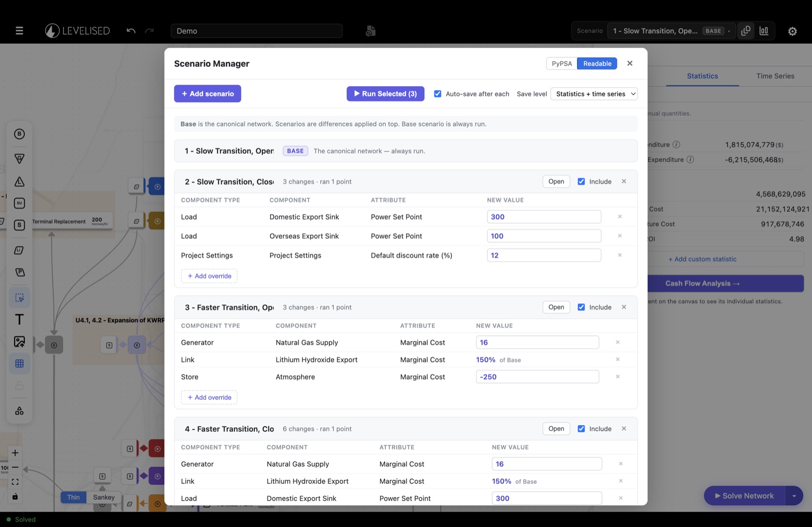Switch to the Time Series tab

775,76
